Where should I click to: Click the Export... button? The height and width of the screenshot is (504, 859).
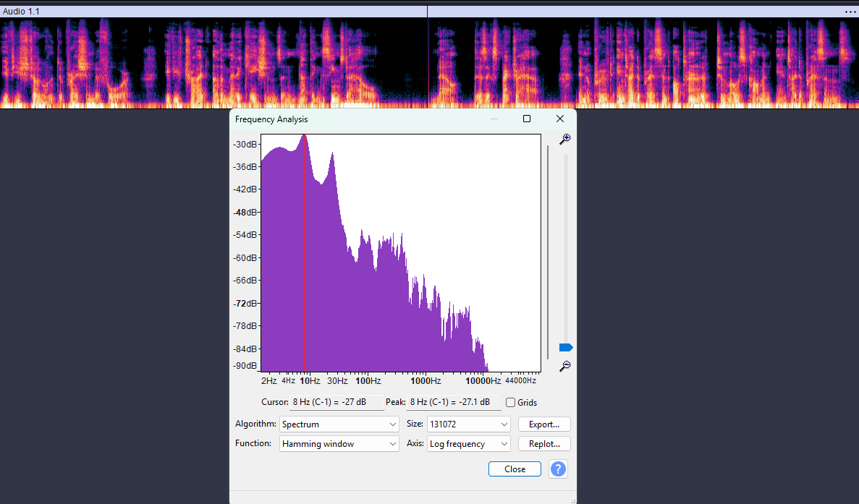(544, 424)
